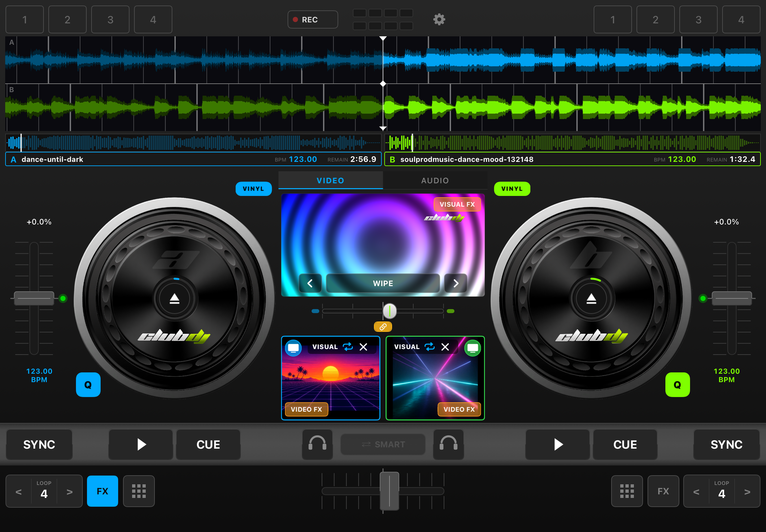Toggle deck A Vinyl mode

tap(253, 189)
